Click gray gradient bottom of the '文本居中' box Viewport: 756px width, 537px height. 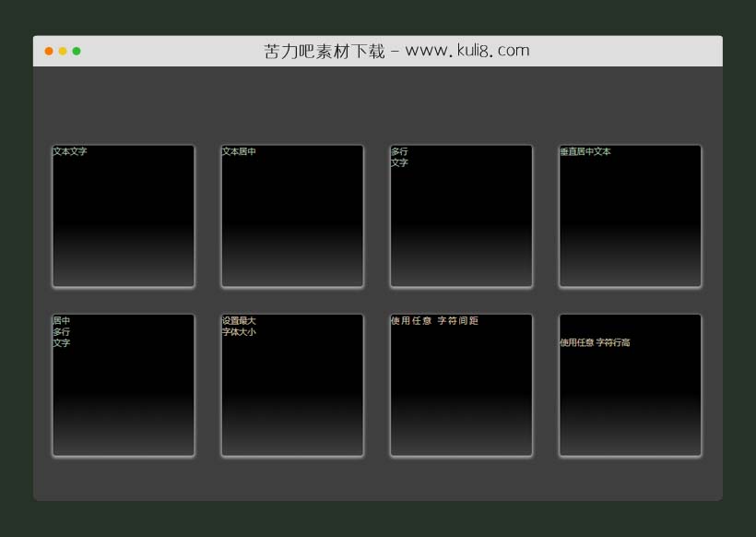pos(292,268)
